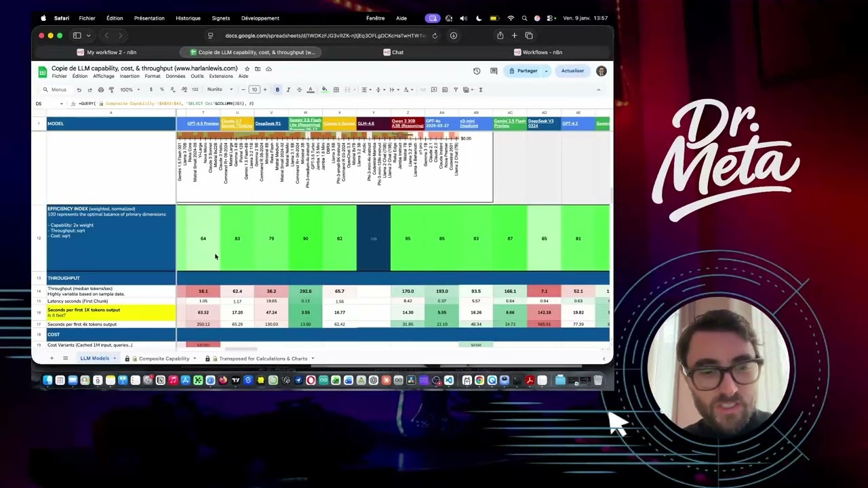This screenshot has height=488, width=868.
Task: Click the Insert comment icon in toolbar
Action: (x=434, y=89)
